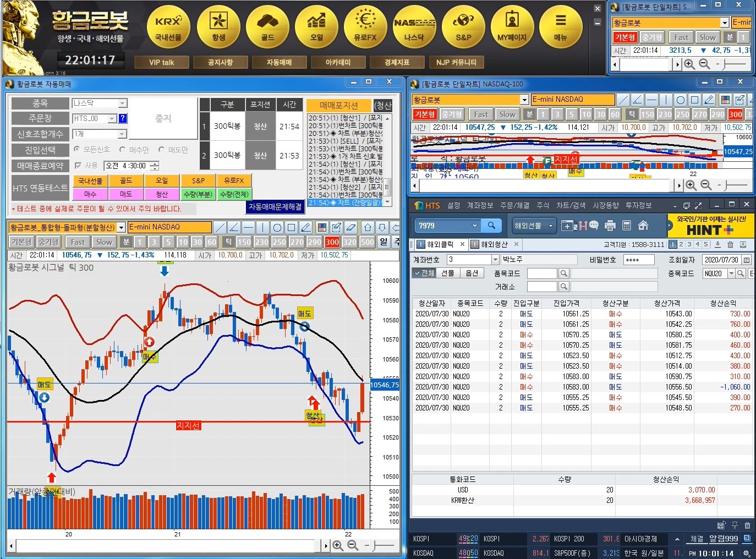Expand the 7979 screen number dropdown

[474, 226]
